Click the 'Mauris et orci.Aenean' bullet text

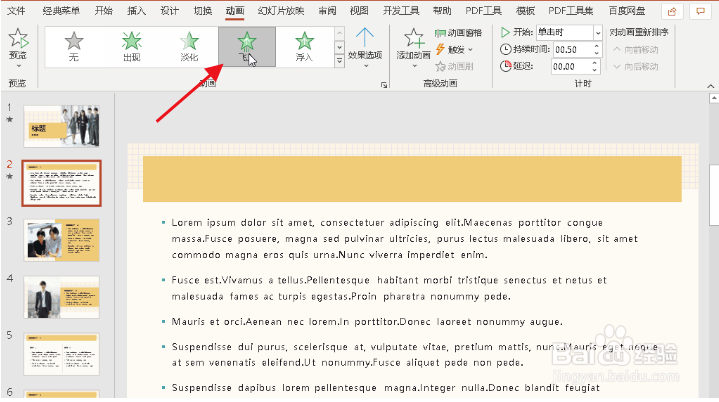point(367,322)
